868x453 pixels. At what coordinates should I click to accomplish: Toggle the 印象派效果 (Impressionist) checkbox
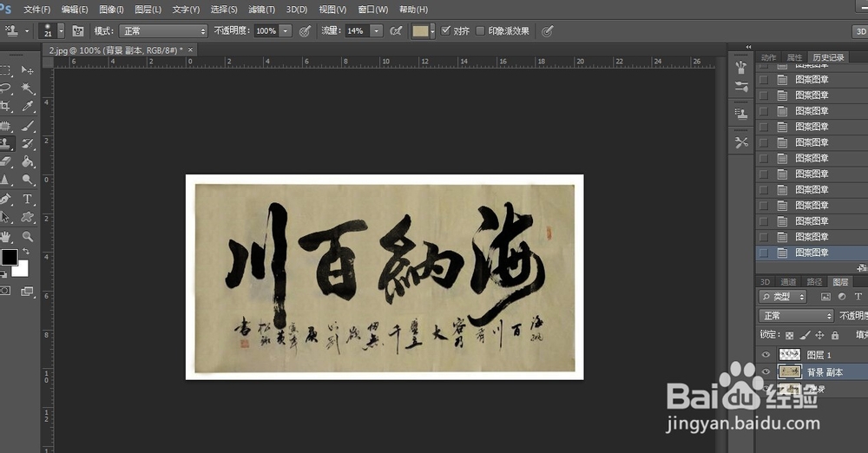click(481, 31)
